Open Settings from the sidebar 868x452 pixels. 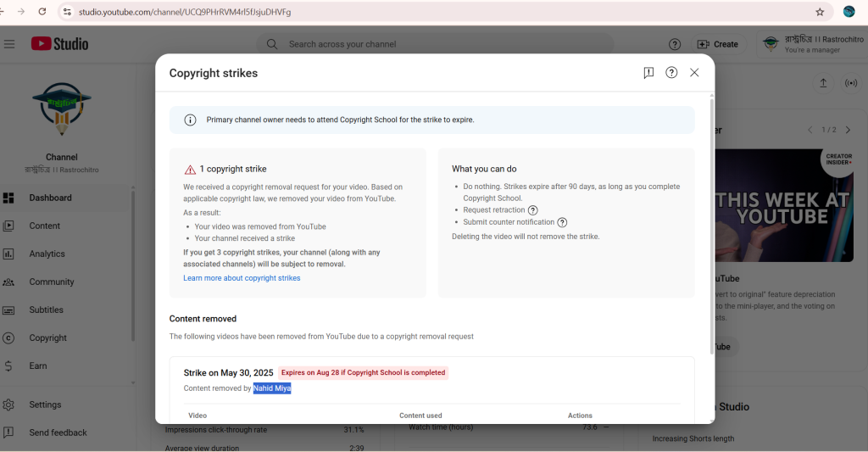[x=45, y=405]
